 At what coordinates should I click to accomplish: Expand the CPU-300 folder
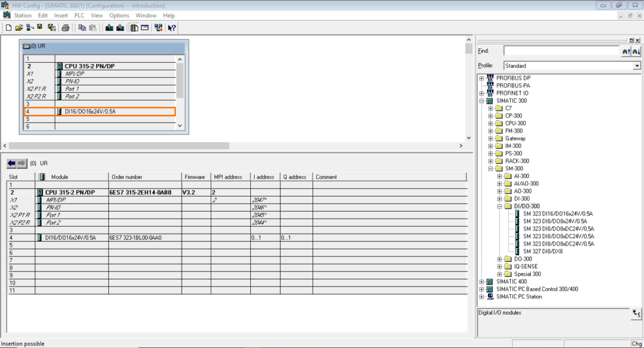click(491, 123)
